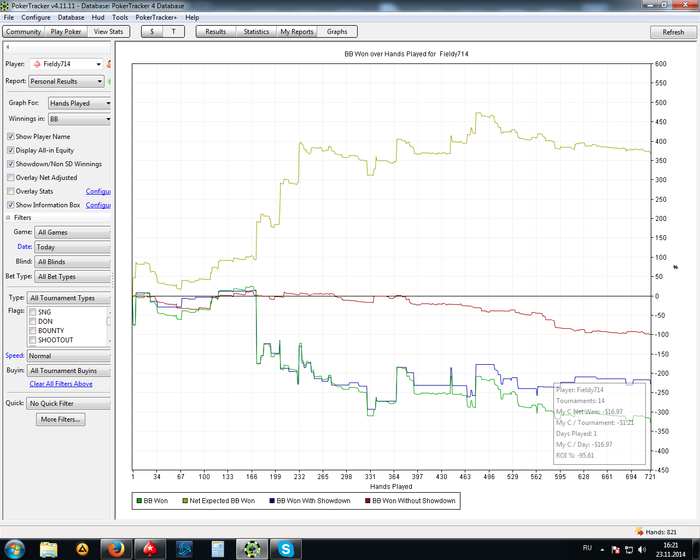
Task: Click the red flag tray icon
Action: (616, 550)
